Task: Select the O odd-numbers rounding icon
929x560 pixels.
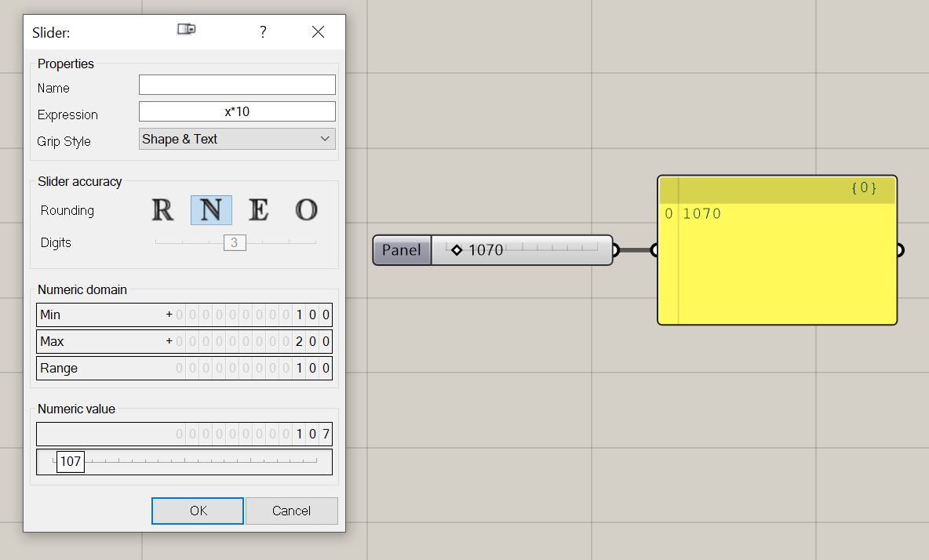Action: tap(306, 209)
